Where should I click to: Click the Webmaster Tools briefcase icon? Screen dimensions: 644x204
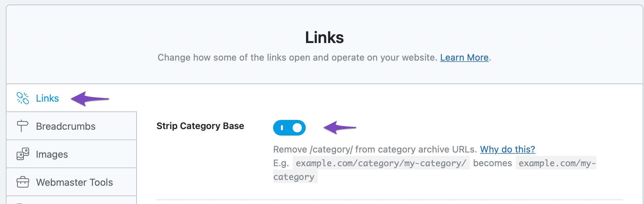23,182
